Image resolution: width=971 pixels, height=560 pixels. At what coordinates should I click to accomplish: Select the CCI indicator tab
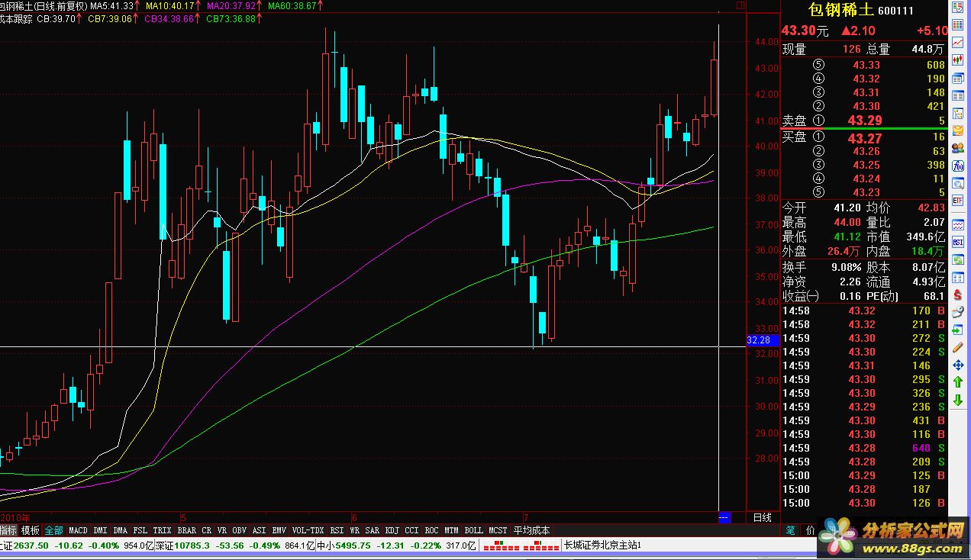coord(411,529)
